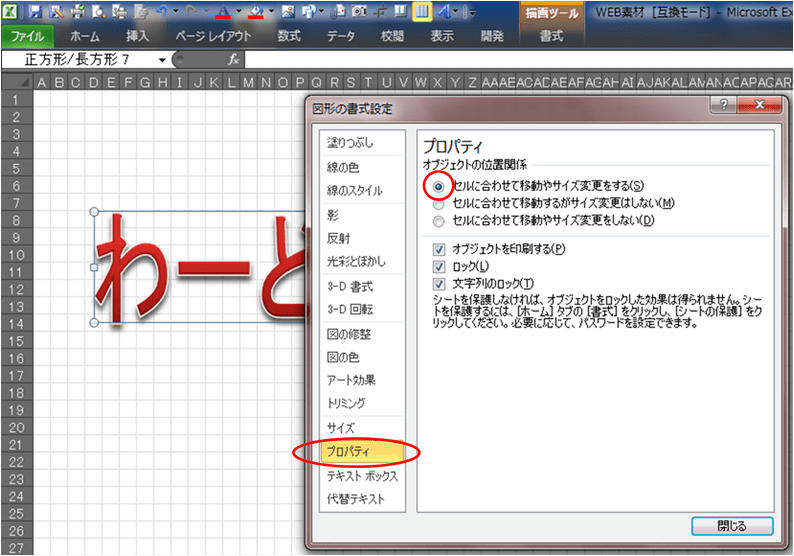The image size is (794, 556).
Task: Switch to the データ ribbon tab
Action: click(x=341, y=36)
